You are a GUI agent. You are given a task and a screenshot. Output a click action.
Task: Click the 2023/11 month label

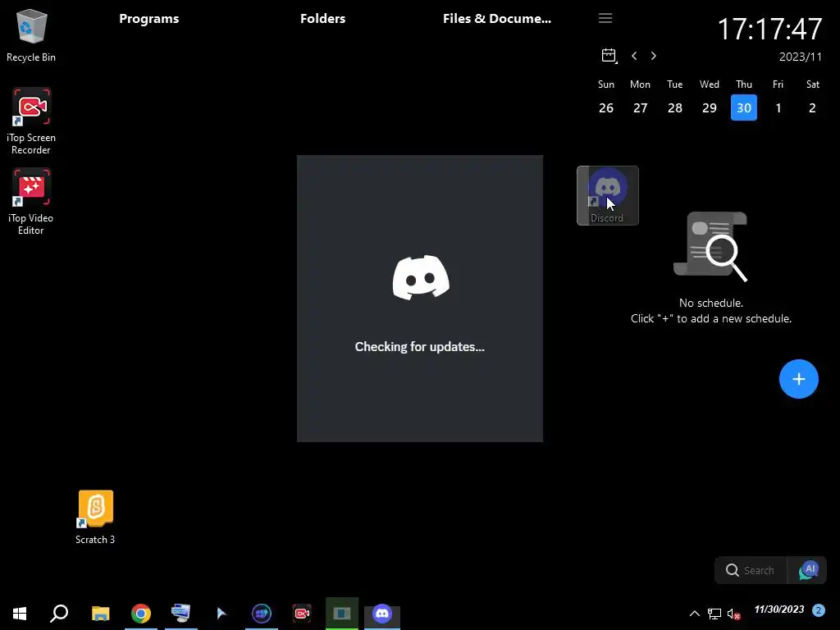(x=801, y=57)
